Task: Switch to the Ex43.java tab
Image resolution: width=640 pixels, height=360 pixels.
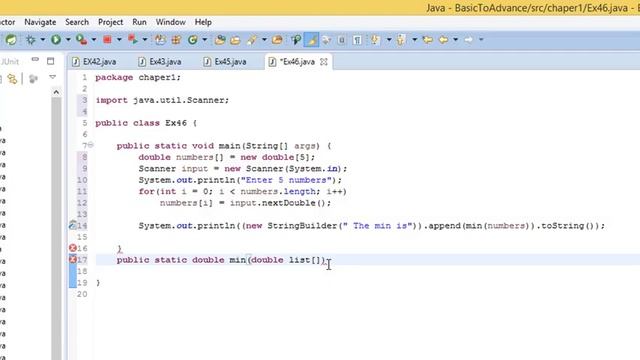Action: pos(160,62)
